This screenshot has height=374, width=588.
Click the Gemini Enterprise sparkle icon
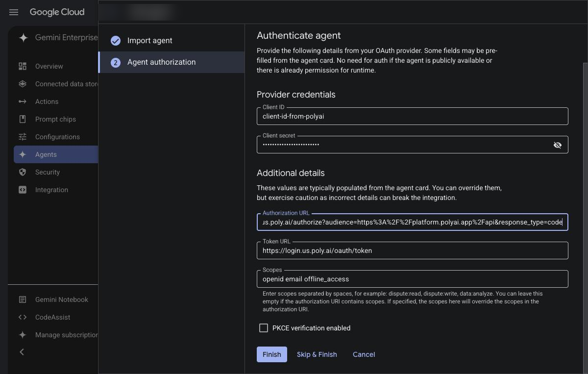tap(23, 38)
